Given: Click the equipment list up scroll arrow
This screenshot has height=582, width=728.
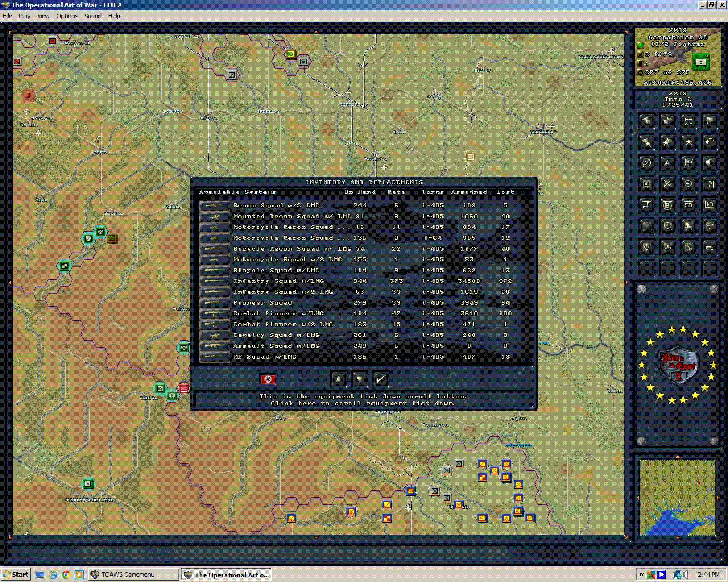Looking at the screenshot, I should (338, 379).
